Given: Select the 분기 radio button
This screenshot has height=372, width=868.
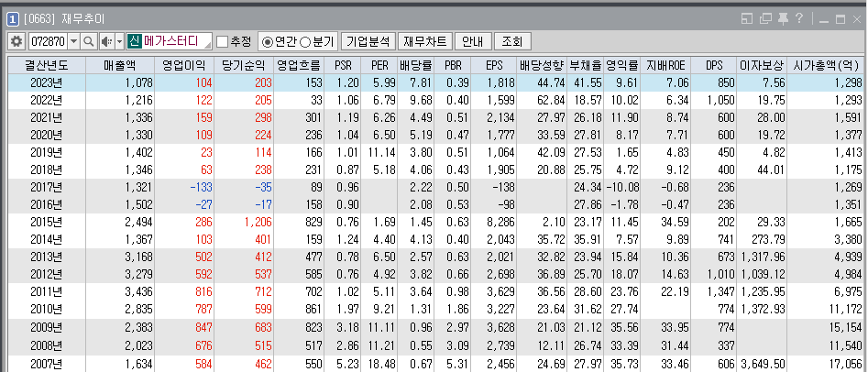Looking at the screenshot, I should 304,41.
